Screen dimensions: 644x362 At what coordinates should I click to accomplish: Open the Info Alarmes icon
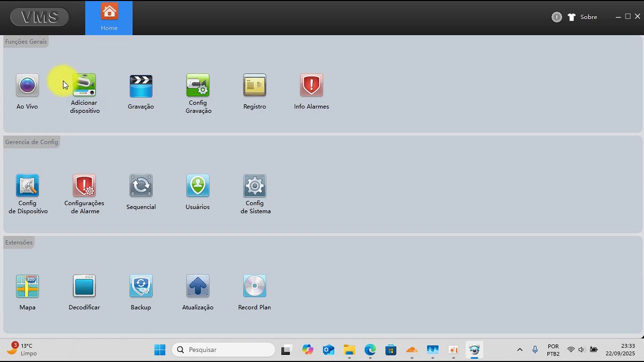coord(311,85)
